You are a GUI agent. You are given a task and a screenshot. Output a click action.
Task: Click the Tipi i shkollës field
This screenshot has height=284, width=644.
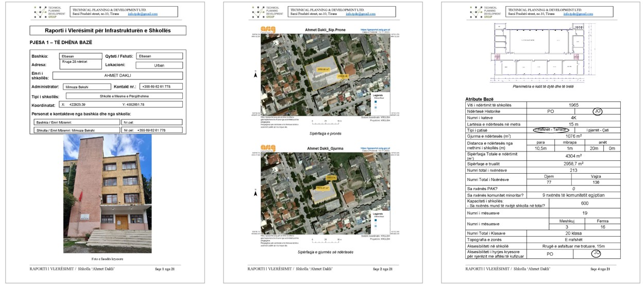(x=124, y=96)
